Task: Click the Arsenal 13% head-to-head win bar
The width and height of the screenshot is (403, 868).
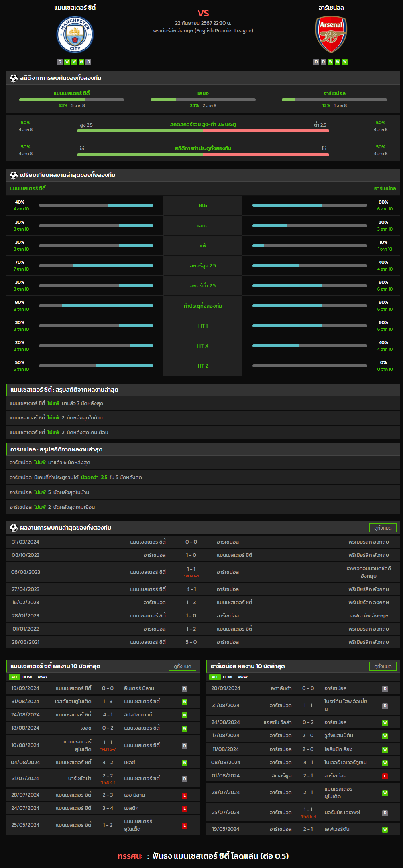Action: (334, 99)
